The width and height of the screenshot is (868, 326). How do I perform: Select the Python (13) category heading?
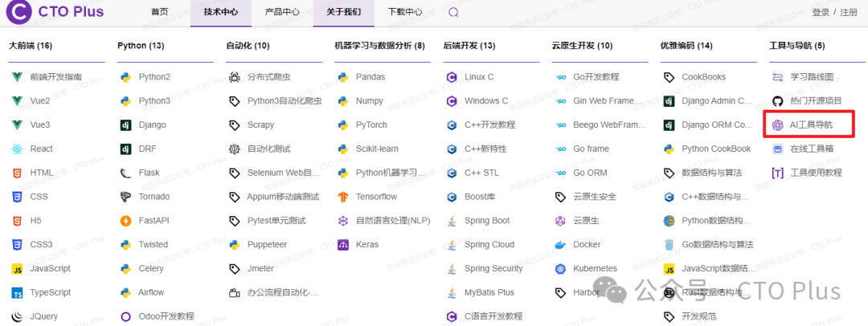tap(141, 46)
